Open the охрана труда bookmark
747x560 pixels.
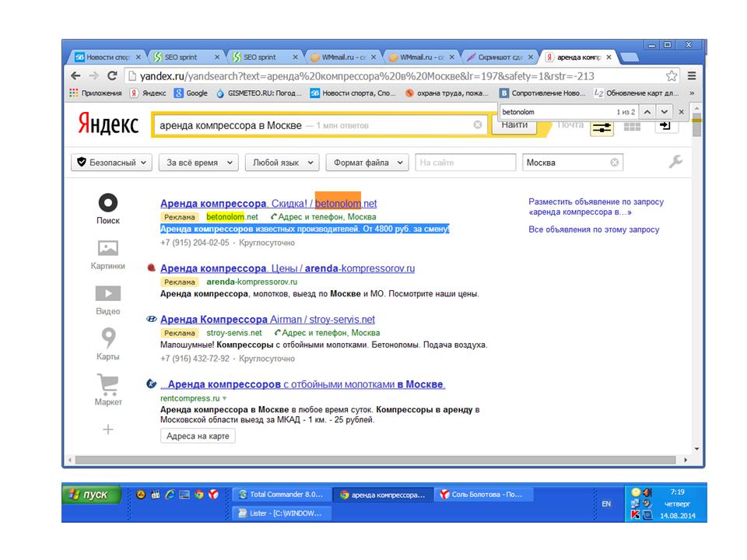pyautogui.click(x=447, y=93)
